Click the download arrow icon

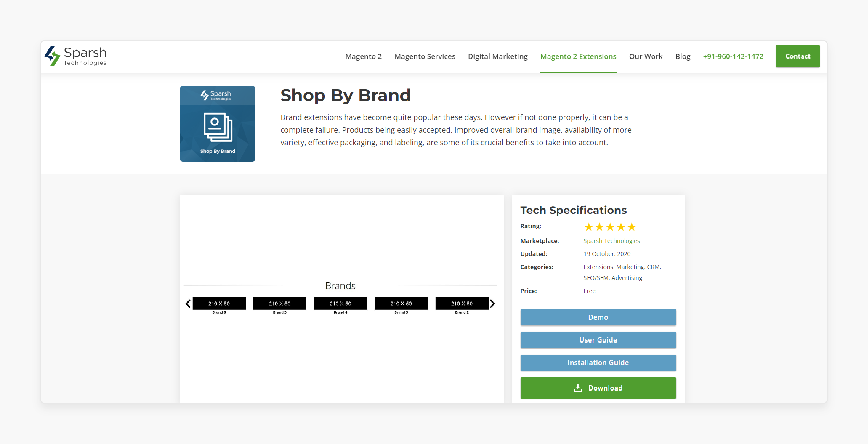[578, 388]
